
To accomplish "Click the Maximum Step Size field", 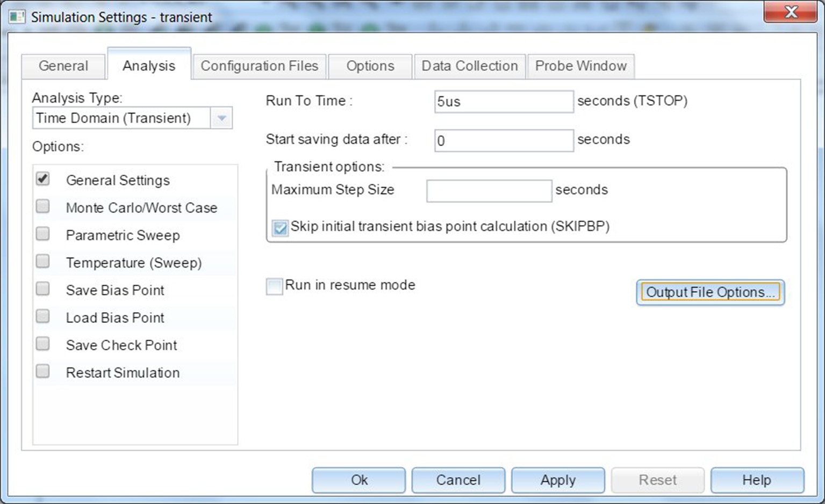I will pos(489,191).
